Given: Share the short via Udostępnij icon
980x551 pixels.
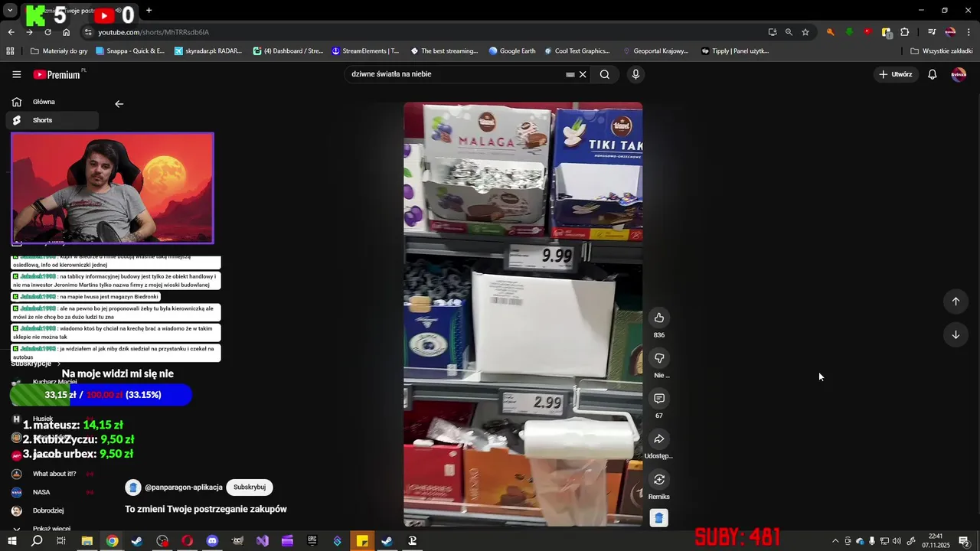Looking at the screenshot, I should (x=659, y=439).
